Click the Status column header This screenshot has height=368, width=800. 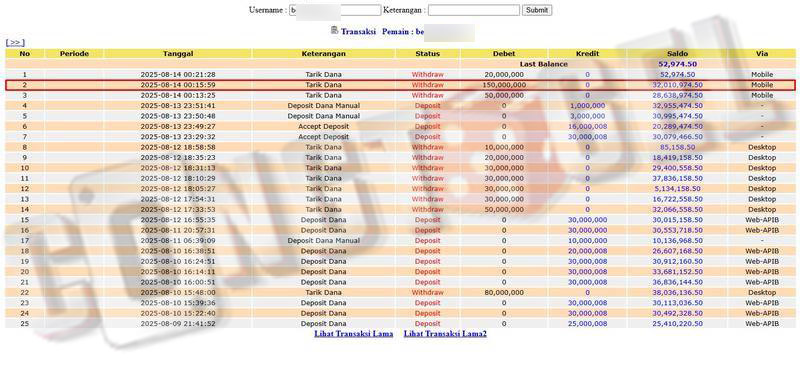tap(428, 54)
